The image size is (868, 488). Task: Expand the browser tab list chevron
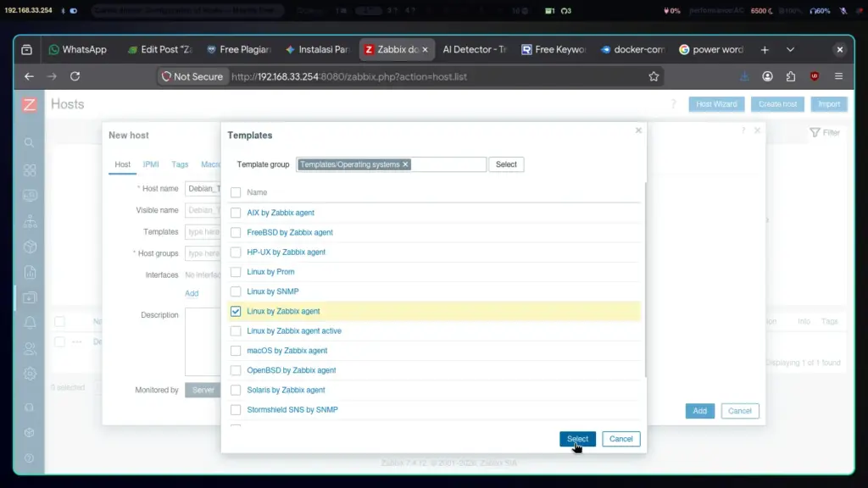(790, 50)
